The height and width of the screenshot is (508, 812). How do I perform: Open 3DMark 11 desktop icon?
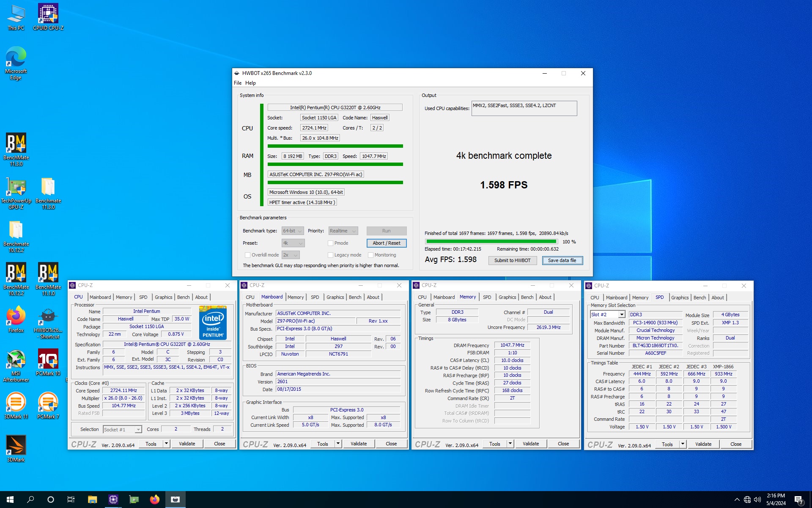tap(16, 406)
